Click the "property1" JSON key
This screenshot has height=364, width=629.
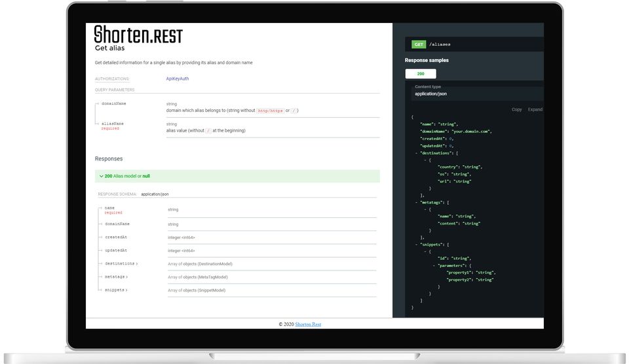460,272
